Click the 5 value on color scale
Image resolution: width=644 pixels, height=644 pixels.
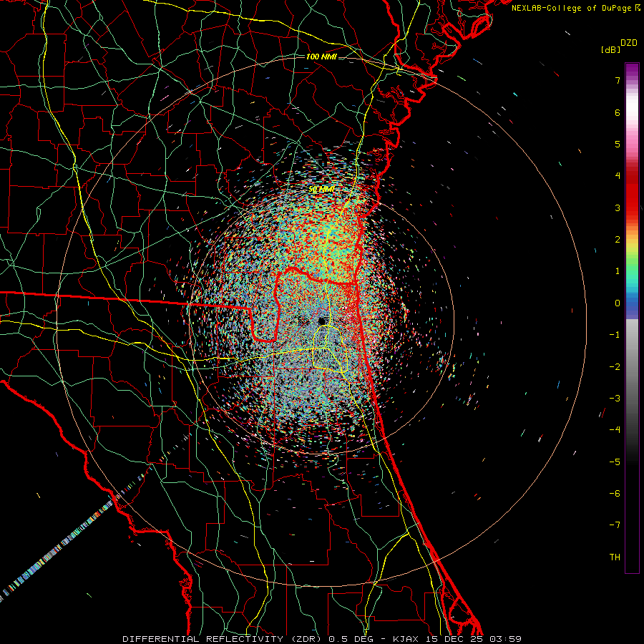618,144
